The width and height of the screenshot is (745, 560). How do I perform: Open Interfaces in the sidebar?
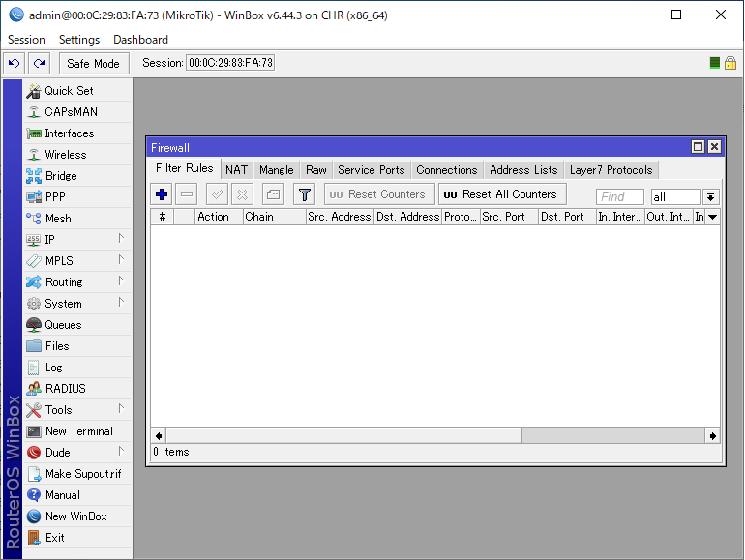coord(77,133)
